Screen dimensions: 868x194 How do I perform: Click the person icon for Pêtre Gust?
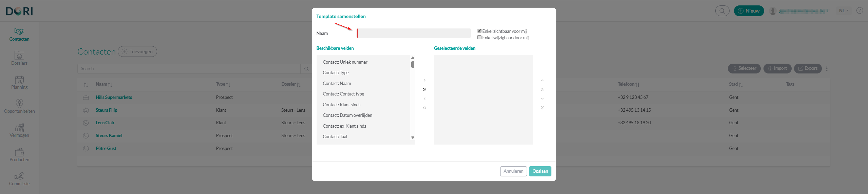(x=86, y=148)
